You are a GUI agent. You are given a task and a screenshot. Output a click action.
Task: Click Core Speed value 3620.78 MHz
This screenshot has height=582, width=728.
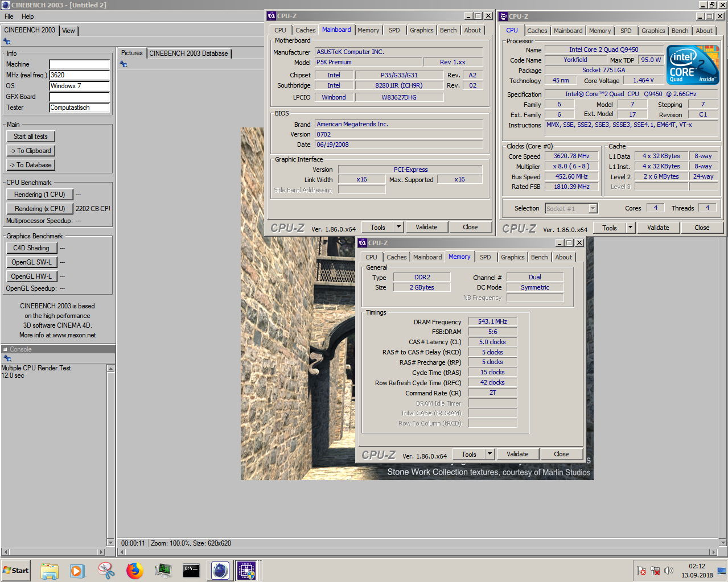pyautogui.click(x=571, y=156)
